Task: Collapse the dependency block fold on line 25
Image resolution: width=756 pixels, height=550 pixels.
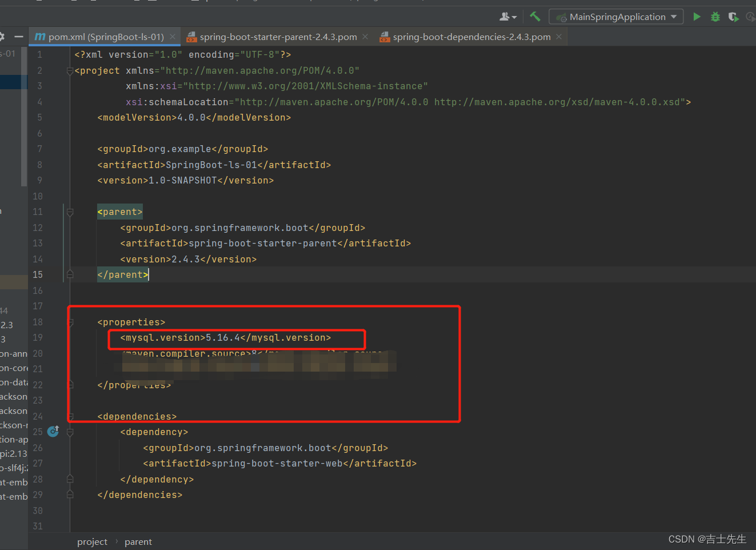Action: tap(70, 432)
